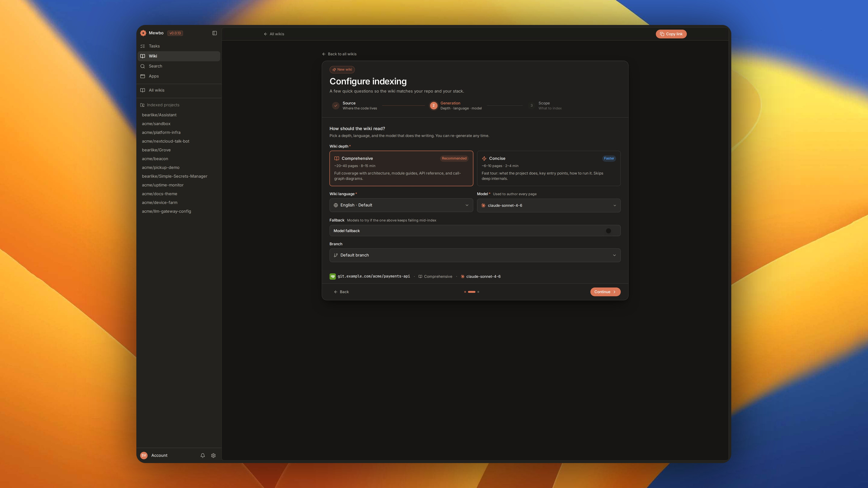
Task: Click the Continue button
Action: (x=605, y=292)
